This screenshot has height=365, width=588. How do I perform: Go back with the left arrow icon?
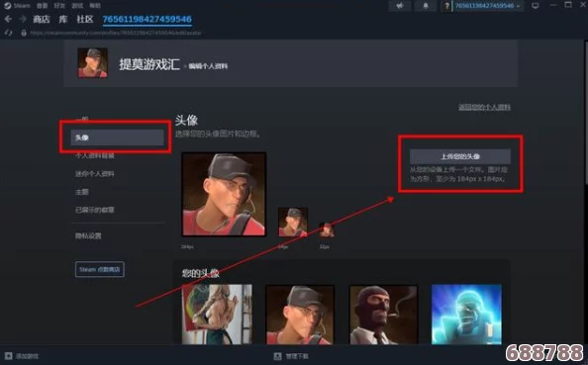pyautogui.click(x=8, y=19)
